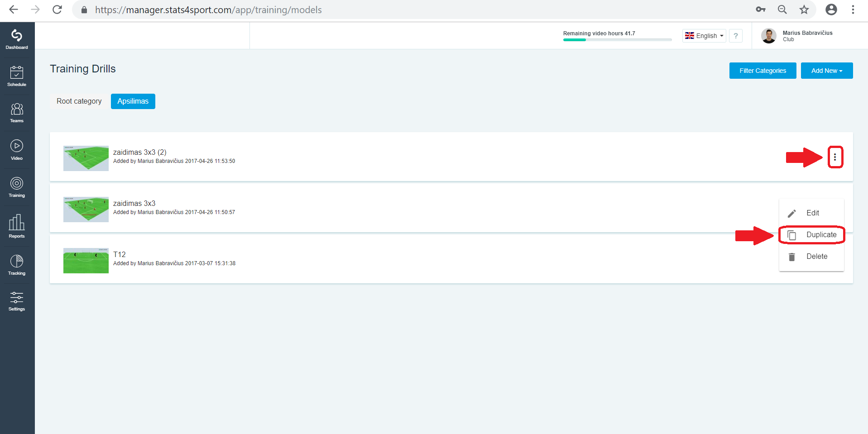
Task: Choose Edit from the context menu
Action: coord(811,213)
